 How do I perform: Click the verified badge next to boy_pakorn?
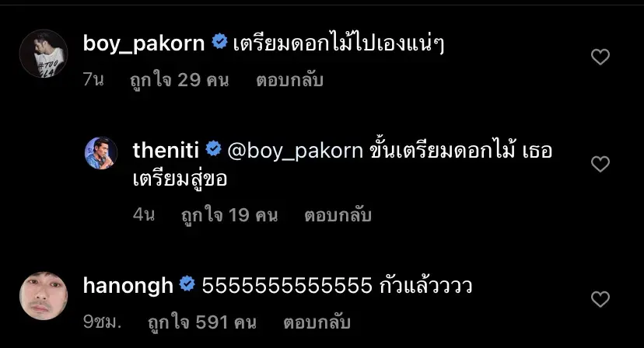click(x=220, y=42)
